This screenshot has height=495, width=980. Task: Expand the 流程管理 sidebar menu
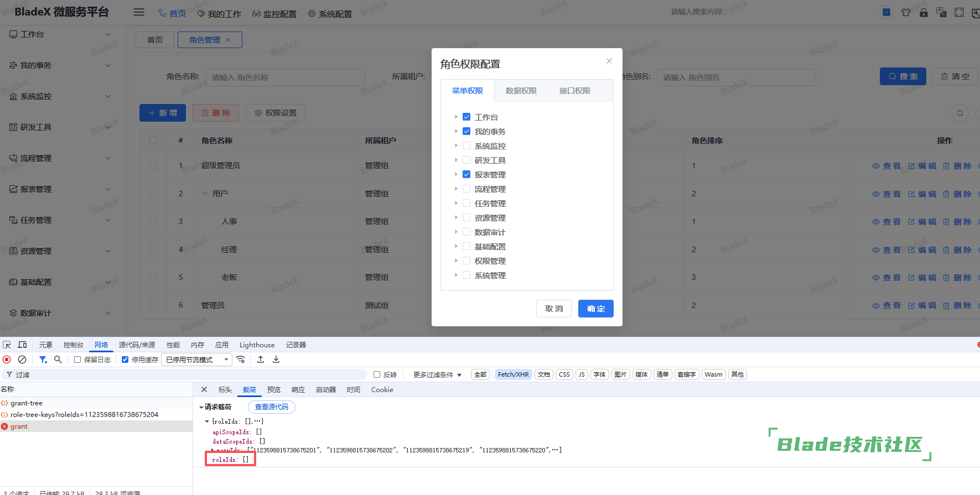click(60, 158)
